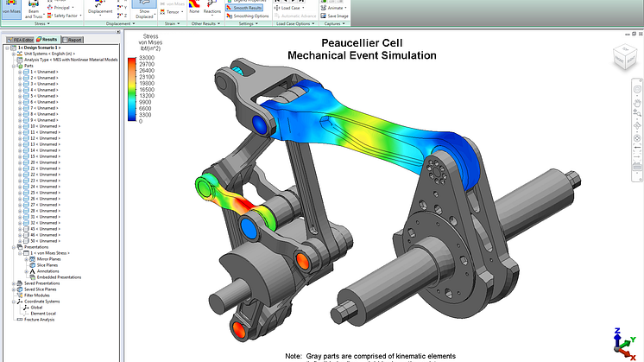Viewport: 644px width, 362px height.
Task: Click Saved Slice Planes icon
Action: [x=19, y=289]
